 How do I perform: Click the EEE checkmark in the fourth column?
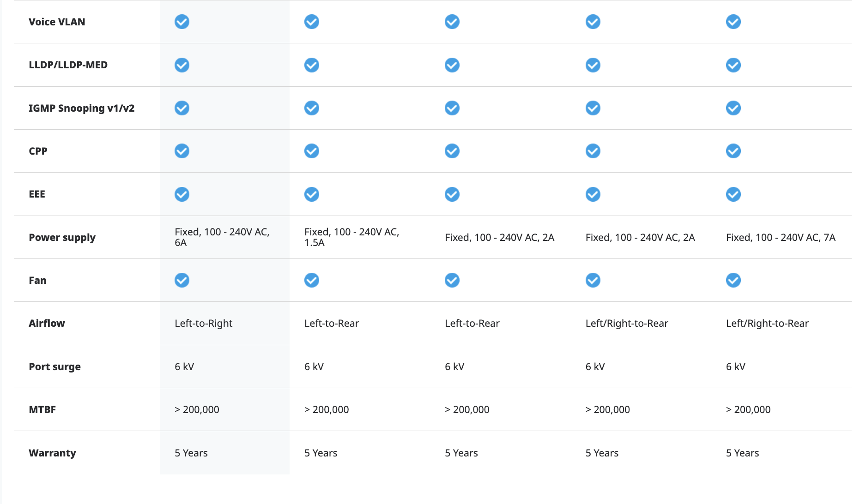(593, 194)
